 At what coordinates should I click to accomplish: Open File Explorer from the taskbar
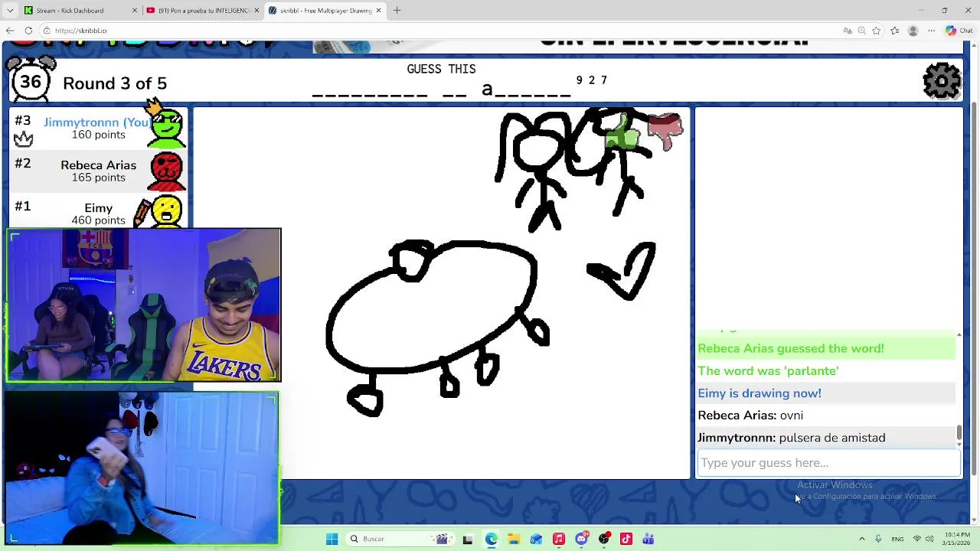(513, 539)
